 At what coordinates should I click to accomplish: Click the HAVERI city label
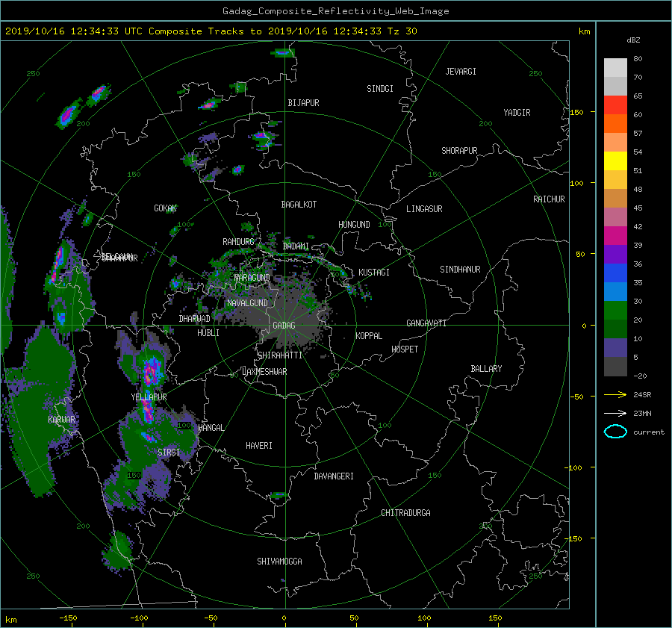tap(259, 446)
